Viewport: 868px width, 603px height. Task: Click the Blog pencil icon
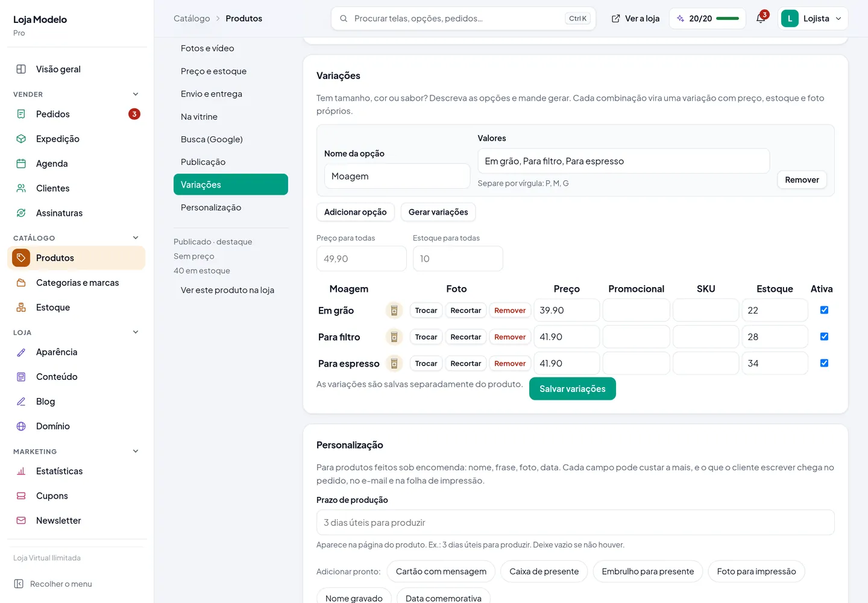coord(21,402)
